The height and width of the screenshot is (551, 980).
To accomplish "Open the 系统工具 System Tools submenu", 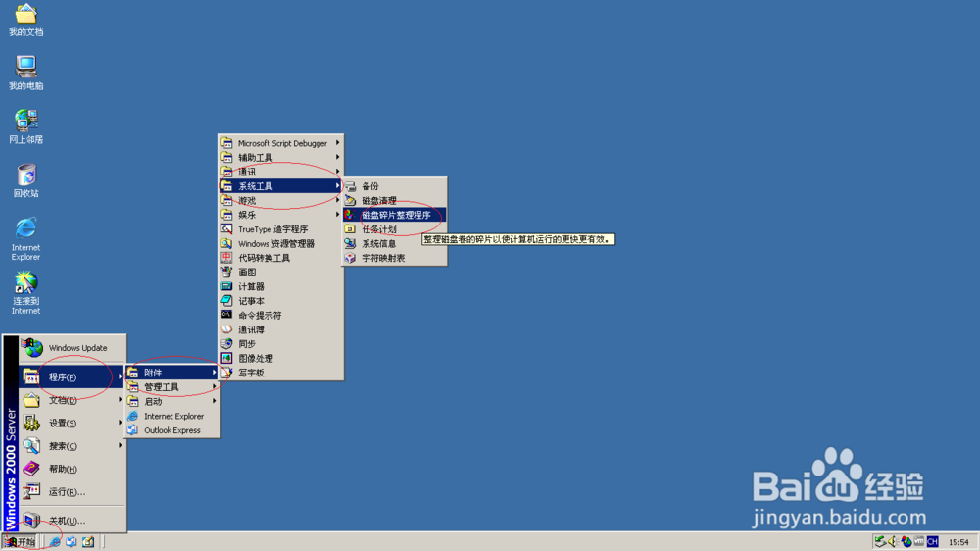I will point(280,185).
